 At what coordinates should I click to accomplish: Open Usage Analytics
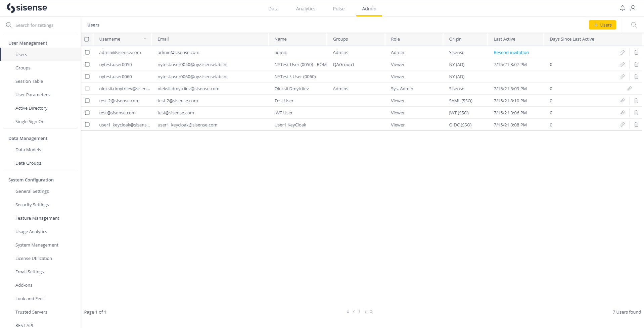click(31, 231)
